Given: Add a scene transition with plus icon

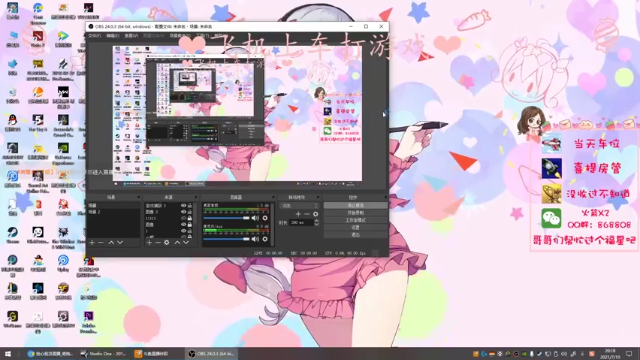Looking at the screenshot, I should click(298, 214).
